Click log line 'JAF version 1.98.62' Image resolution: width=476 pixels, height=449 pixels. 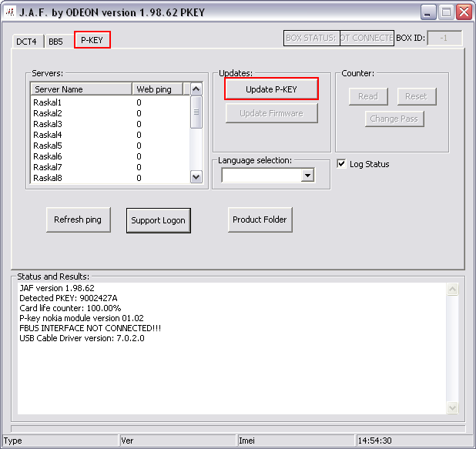57,288
